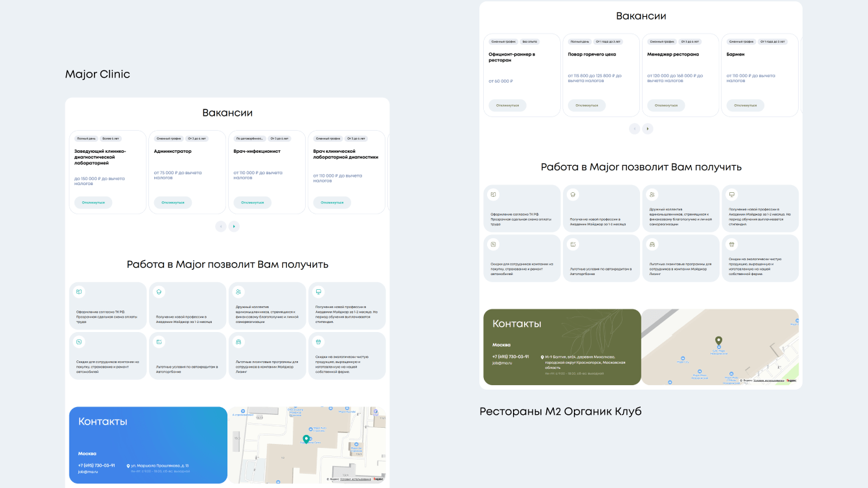Image resolution: width=868 pixels, height=488 pixels.
Task: Click the graduation cap icon in the Major Clinic benefits
Action: 159,292
